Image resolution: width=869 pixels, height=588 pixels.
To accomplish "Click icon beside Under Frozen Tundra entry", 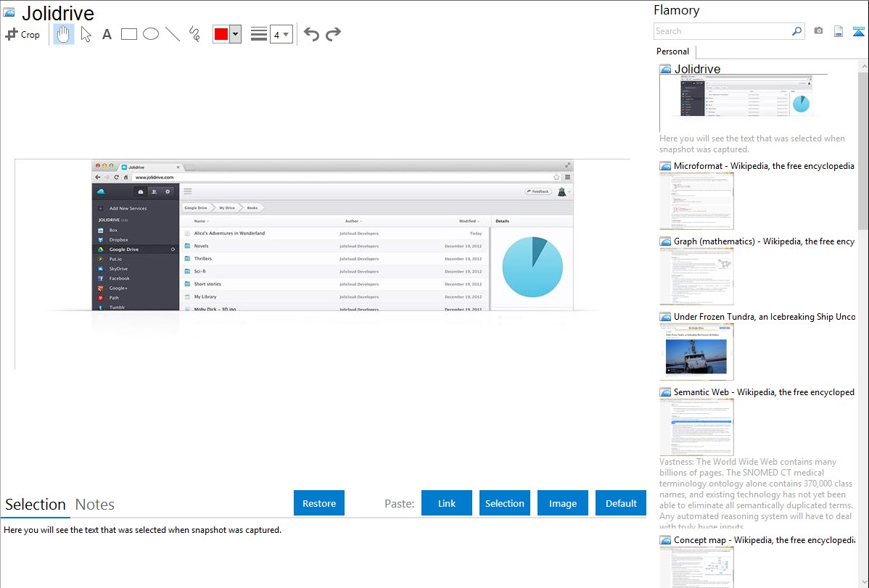I will [665, 316].
